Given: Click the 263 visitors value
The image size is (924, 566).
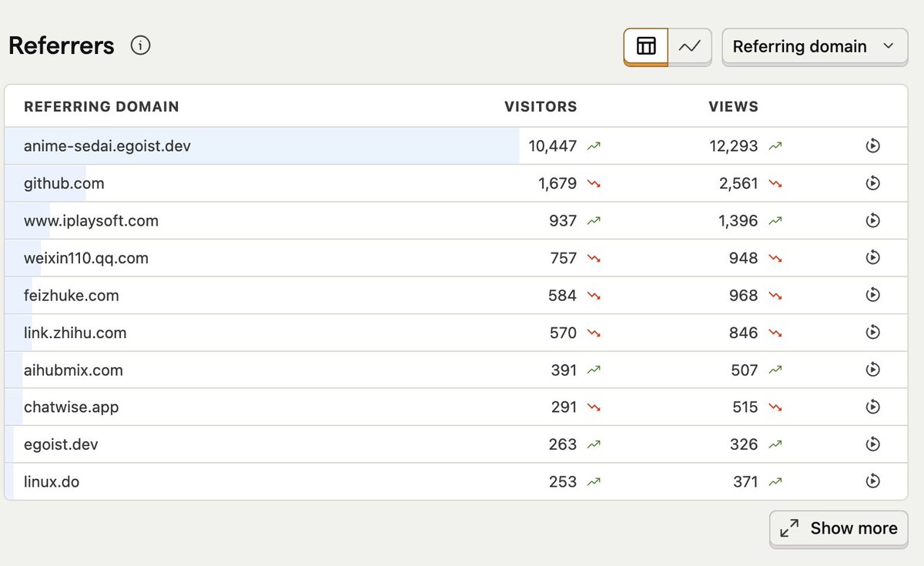Looking at the screenshot, I should pos(563,444).
